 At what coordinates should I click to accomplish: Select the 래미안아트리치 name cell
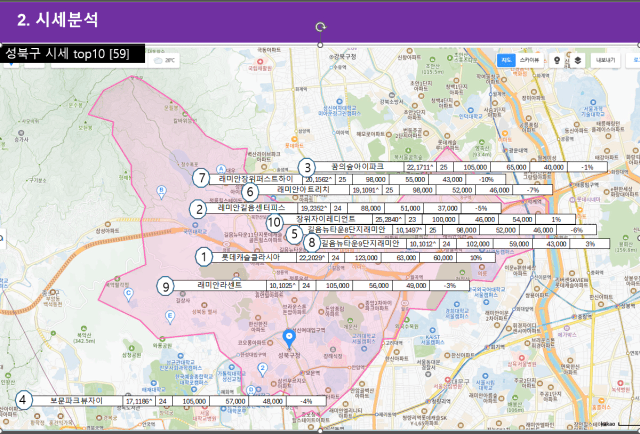(304, 190)
